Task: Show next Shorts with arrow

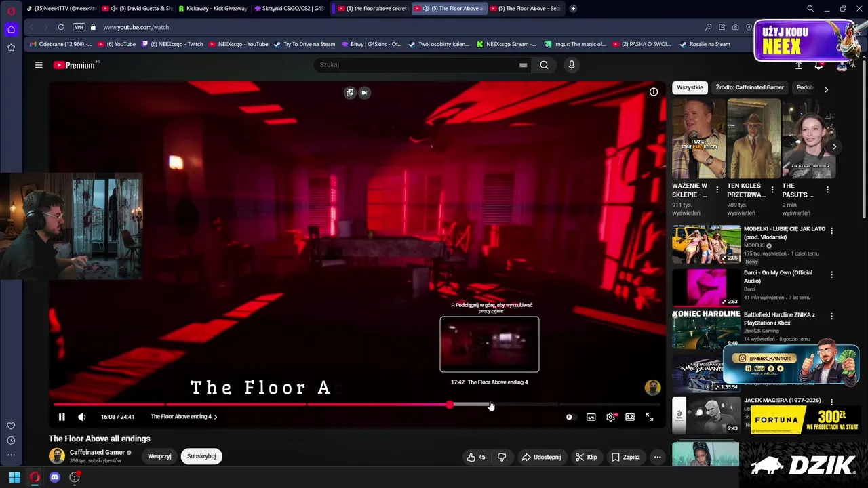Action: [834, 147]
